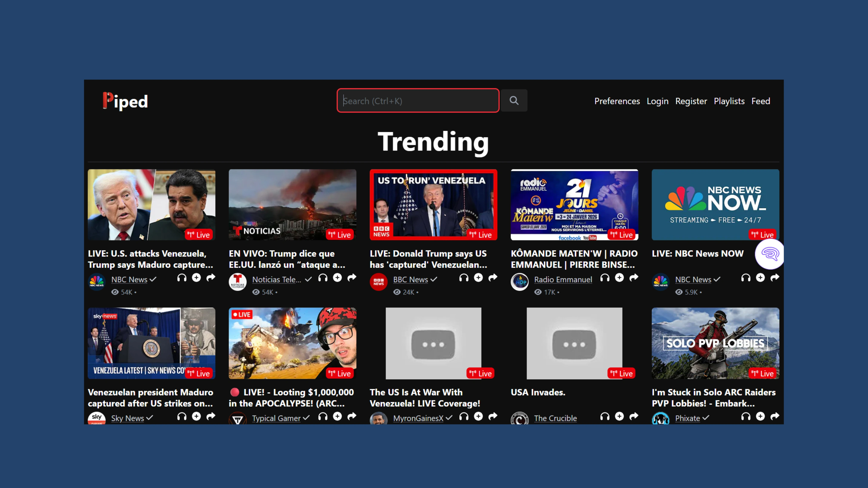Share the NBC News NOW video
The width and height of the screenshot is (868, 488).
775,277
